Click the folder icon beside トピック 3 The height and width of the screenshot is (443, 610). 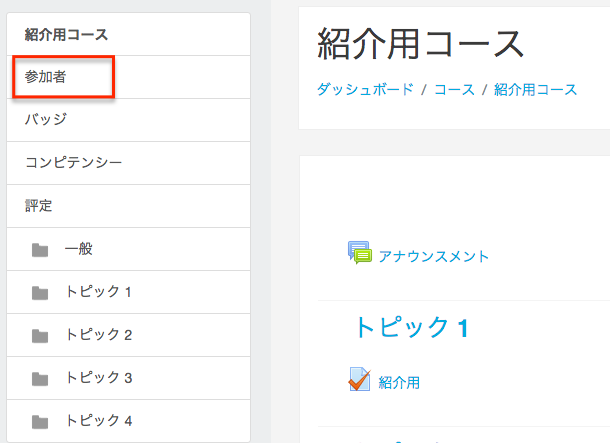[x=40, y=379]
